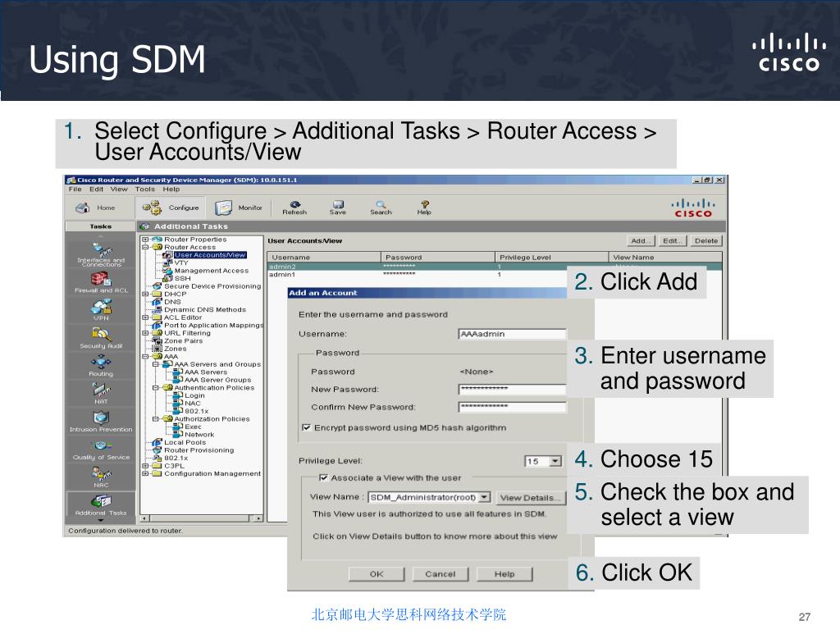Open the View Name dropdown
Screen dimensions: 840x630
point(484,497)
